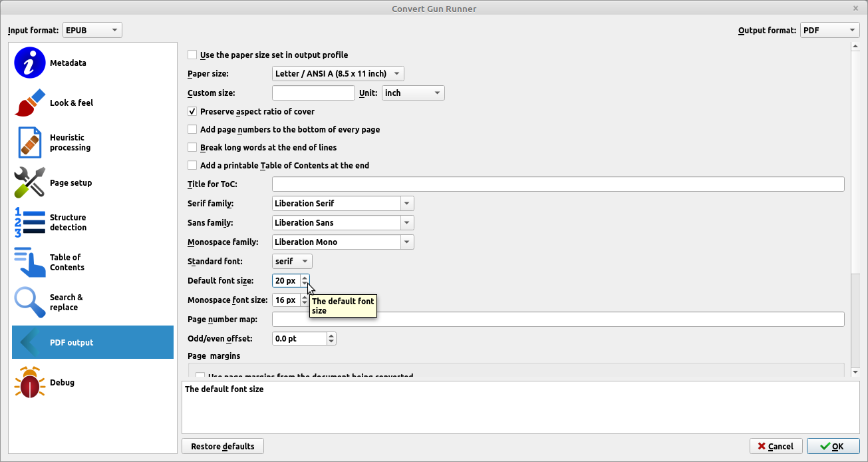Enable page numbers at bottom of pages

pos(192,130)
